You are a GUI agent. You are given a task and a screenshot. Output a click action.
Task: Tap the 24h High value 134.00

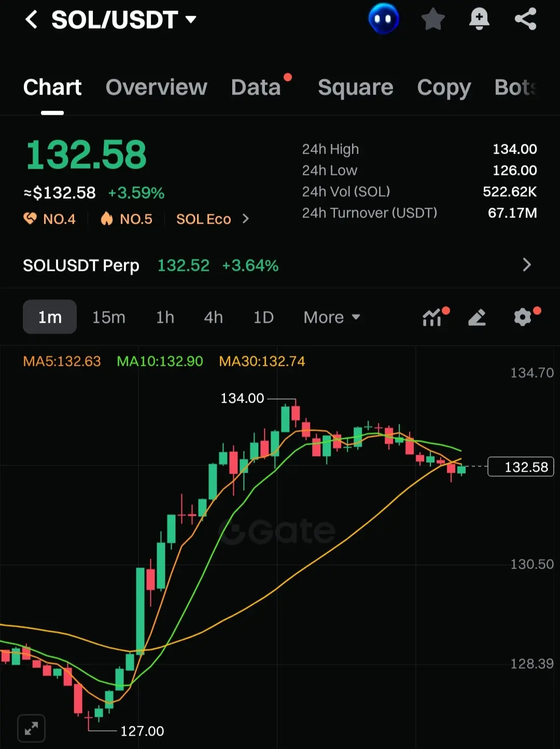(x=514, y=149)
